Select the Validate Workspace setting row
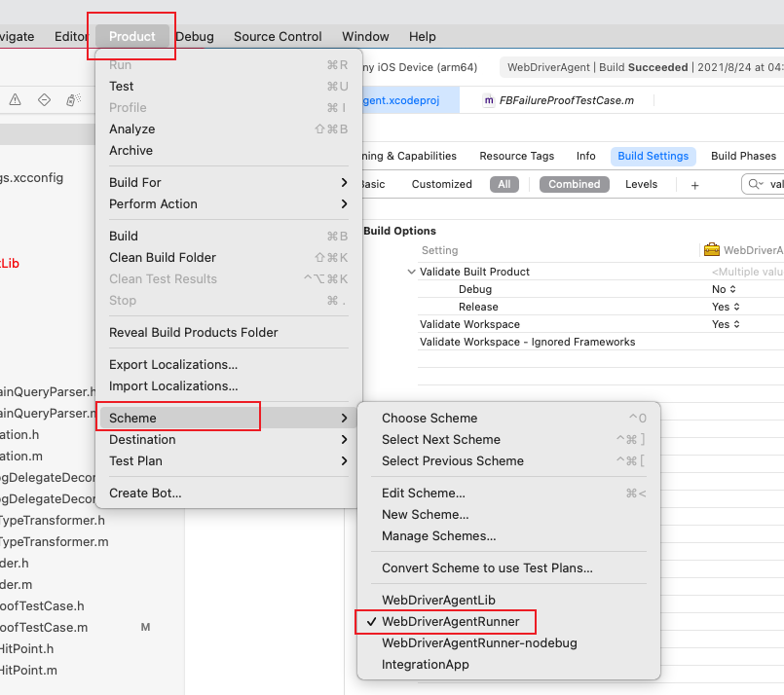The height and width of the screenshot is (695, 784). [601, 324]
